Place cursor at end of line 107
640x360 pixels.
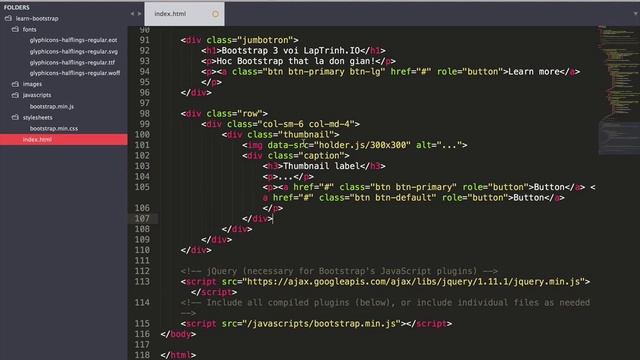[273, 219]
